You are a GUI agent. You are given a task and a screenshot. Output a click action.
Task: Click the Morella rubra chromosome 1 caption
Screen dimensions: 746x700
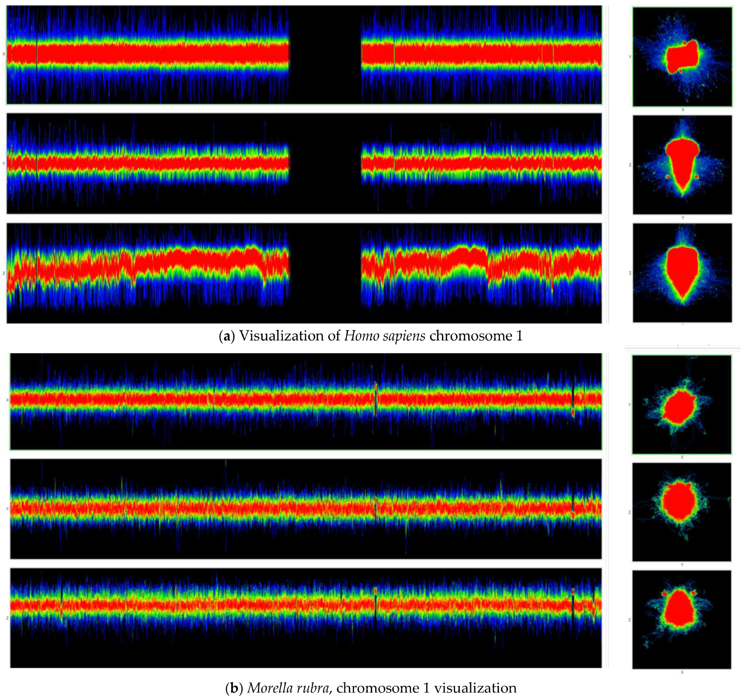tap(371, 688)
